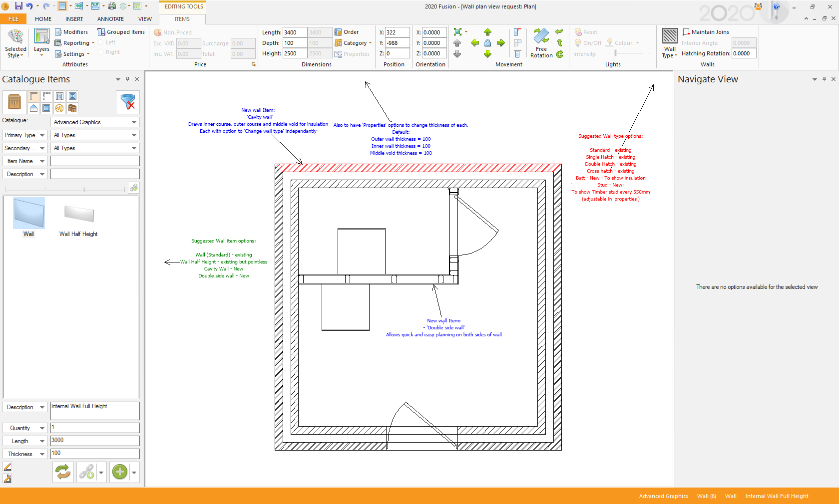This screenshot has width=839, height=504.
Task: Click the green add item plus button
Action: coord(120,472)
